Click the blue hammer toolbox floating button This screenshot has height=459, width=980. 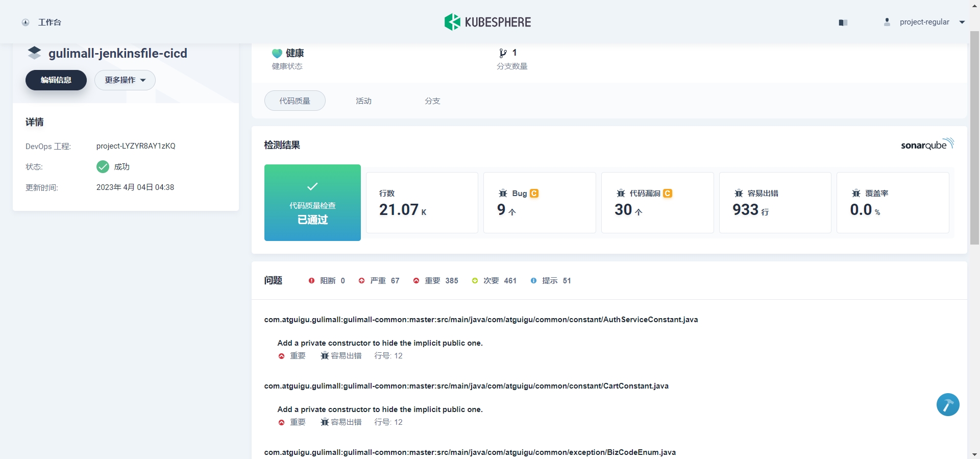coord(948,405)
